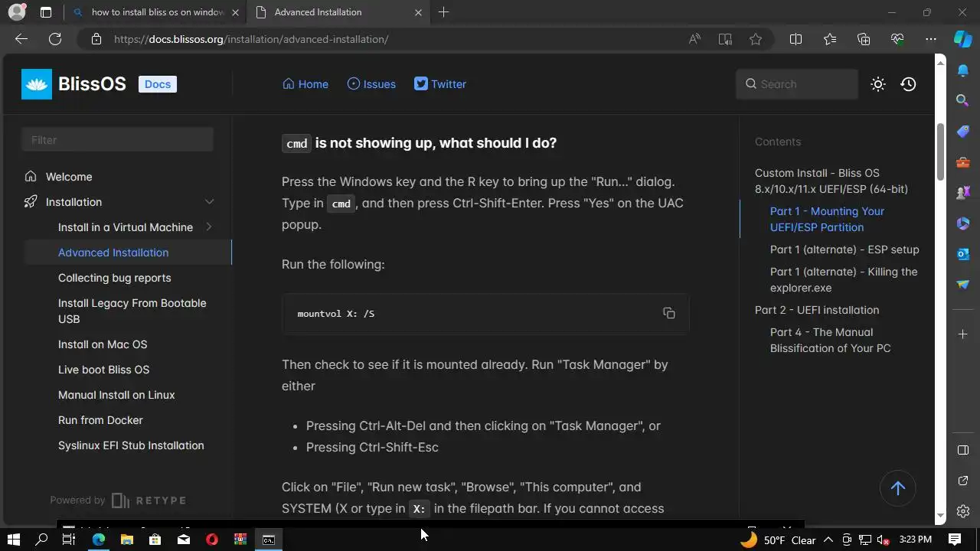
Task: Open Copilot in Edge sidebar
Action: tap(963, 39)
